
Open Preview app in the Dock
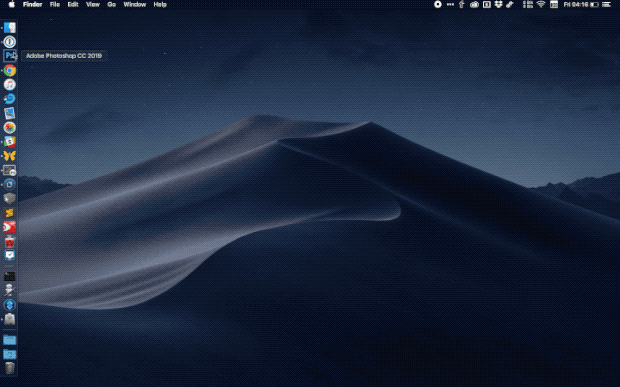click(9, 113)
